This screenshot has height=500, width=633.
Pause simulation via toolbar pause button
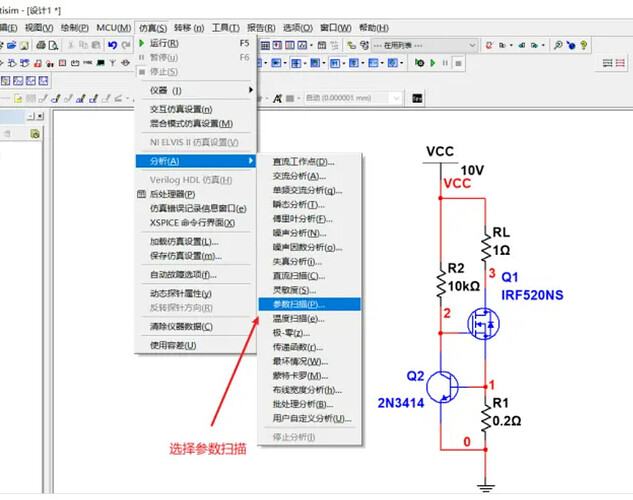click(x=445, y=63)
